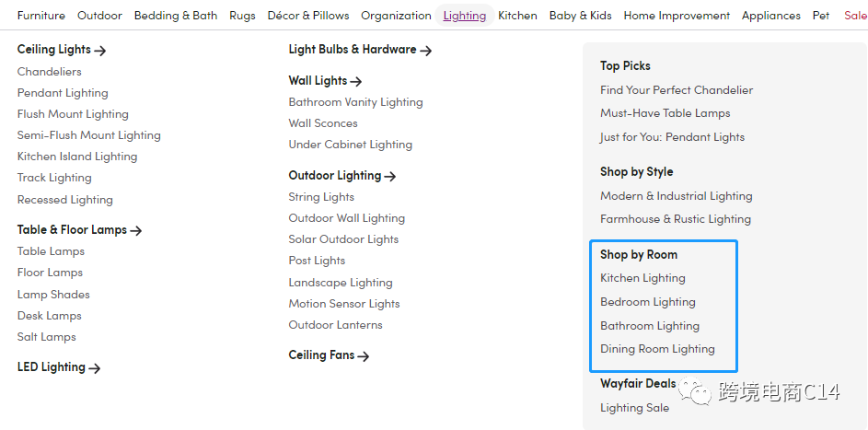Click the Wall Lights arrow icon
The height and width of the screenshot is (430, 868).
pyautogui.click(x=356, y=82)
